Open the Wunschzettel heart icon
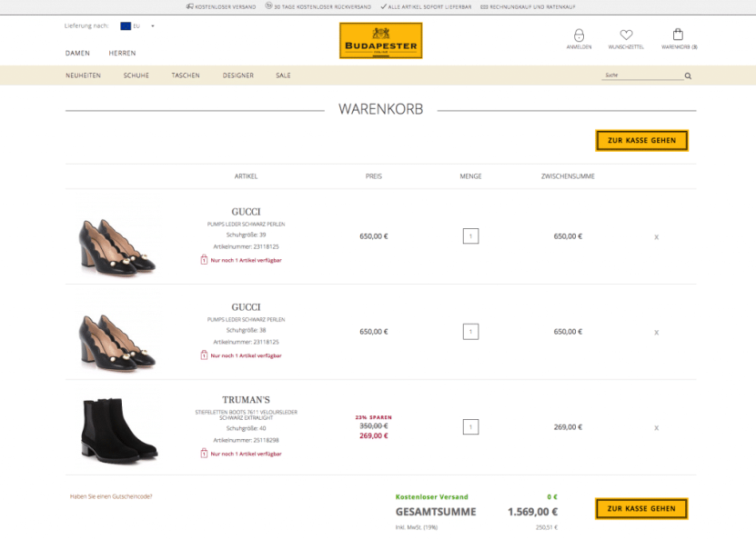 click(626, 35)
